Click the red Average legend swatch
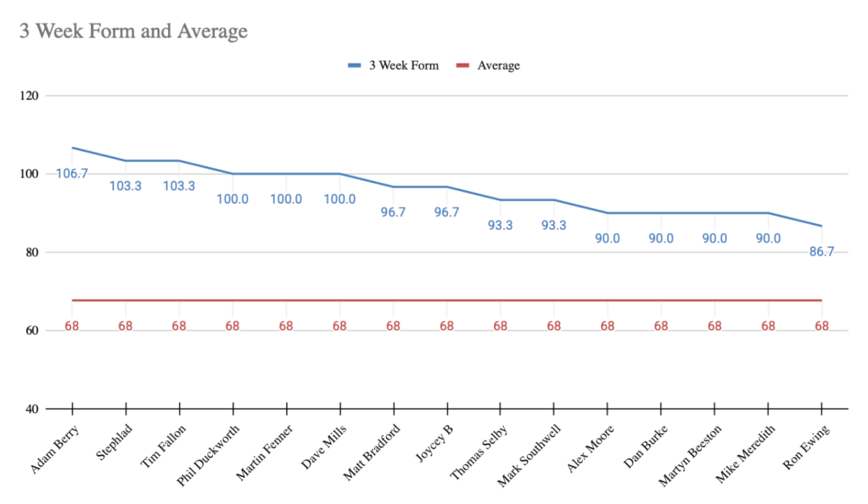This screenshot has height=504, width=868. click(x=462, y=65)
